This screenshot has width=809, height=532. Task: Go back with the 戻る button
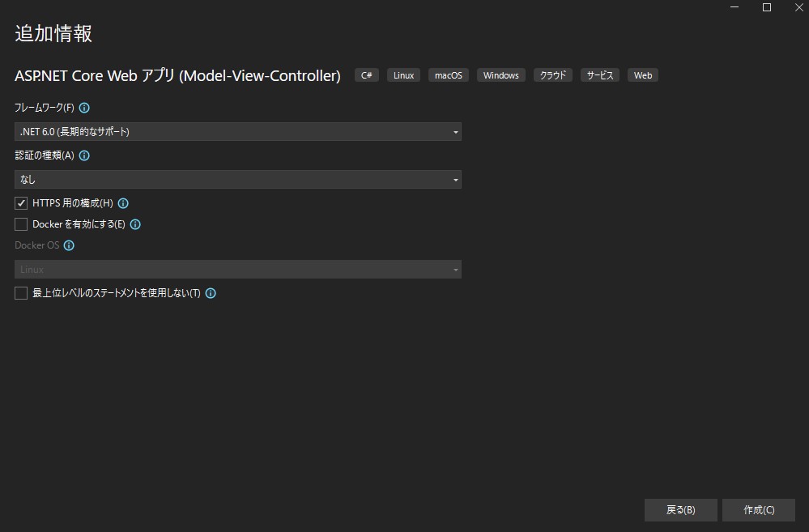click(x=680, y=509)
